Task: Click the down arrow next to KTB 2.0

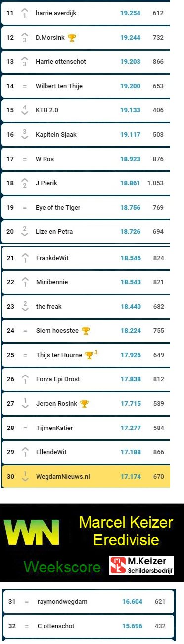Action: 25,113
